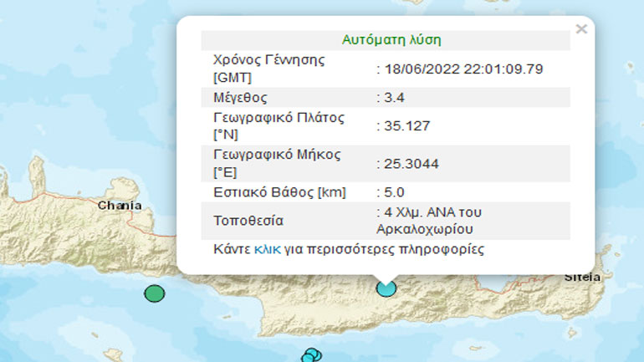The width and height of the screenshot is (644, 362).
Task: Click the 'Γεωγραφικό Πλάτος [°N]' label
Action: pyautogui.click(x=279, y=125)
